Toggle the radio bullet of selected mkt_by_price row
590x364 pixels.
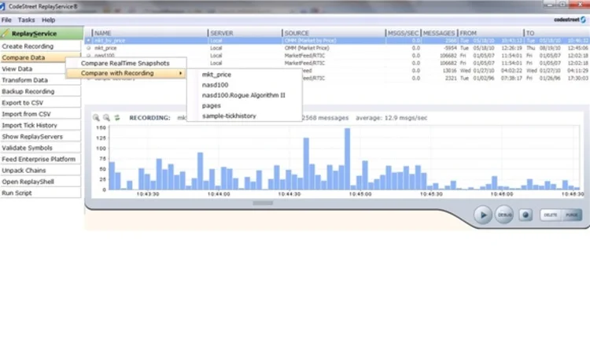pyautogui.click(x=88, y=40)
